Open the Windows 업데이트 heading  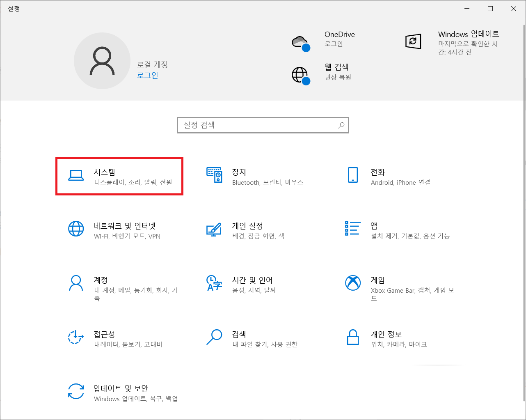[x=469, y=34]
